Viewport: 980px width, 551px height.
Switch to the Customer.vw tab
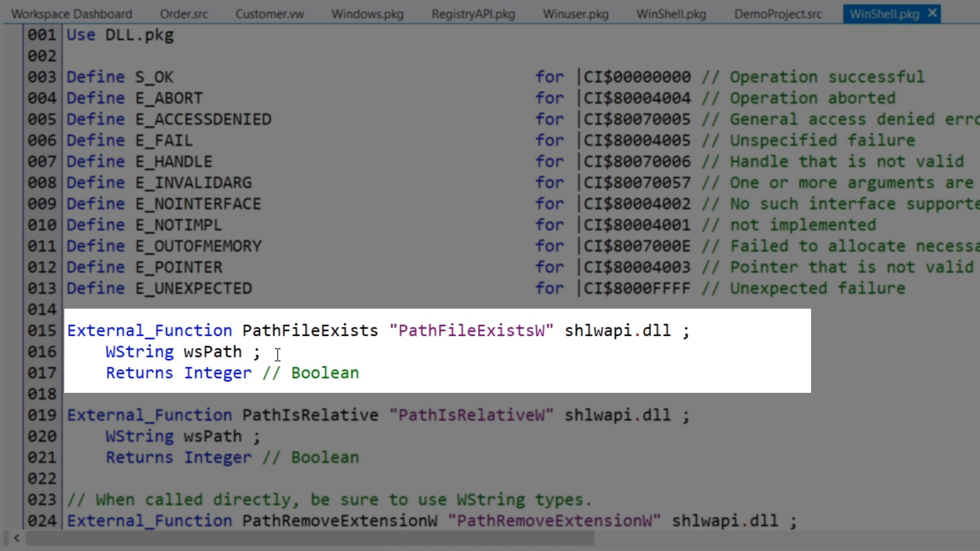269,14
